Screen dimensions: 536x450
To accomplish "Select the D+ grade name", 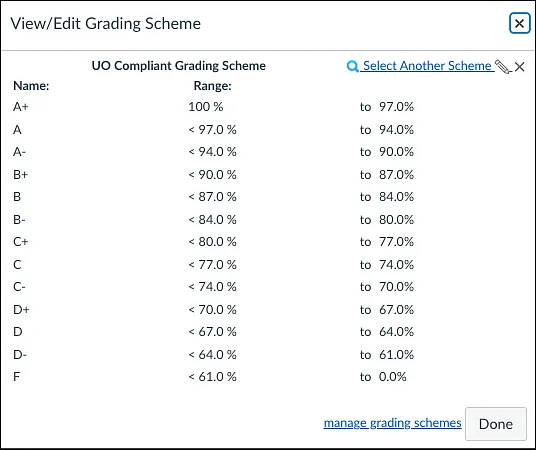I will [x=21, y=310].
